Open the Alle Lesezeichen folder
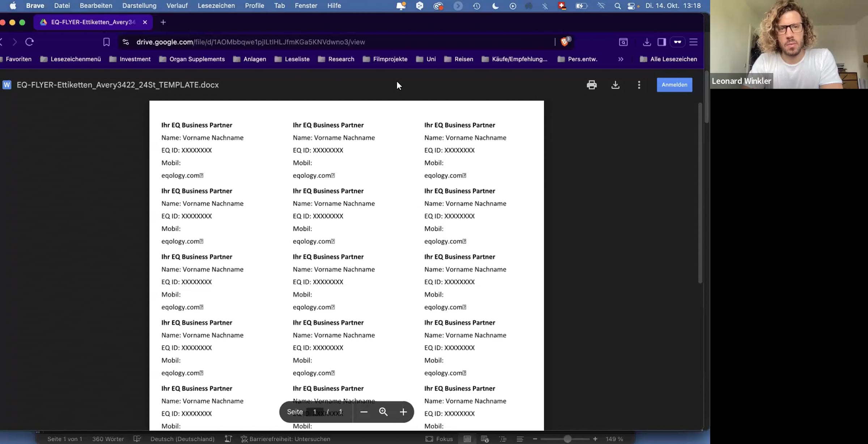This screenshot has height=444, width=868. coord(668,59)
